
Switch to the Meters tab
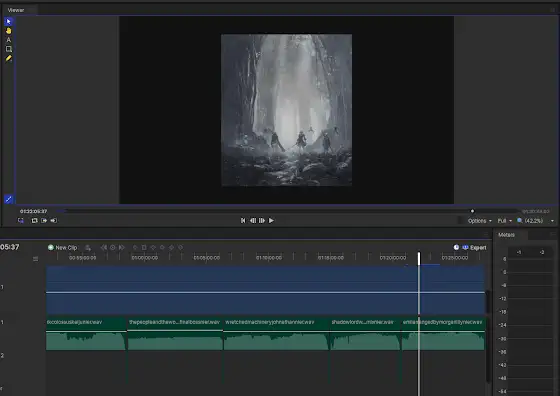[506, 235]
